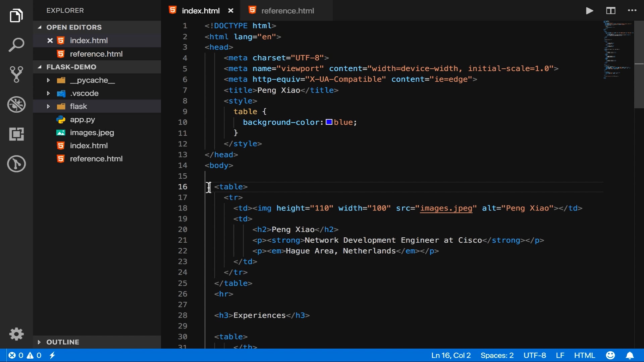This screenshot has height=362, width=644.
Task: Click the feedback smiley icon
Action: [610, 355]
